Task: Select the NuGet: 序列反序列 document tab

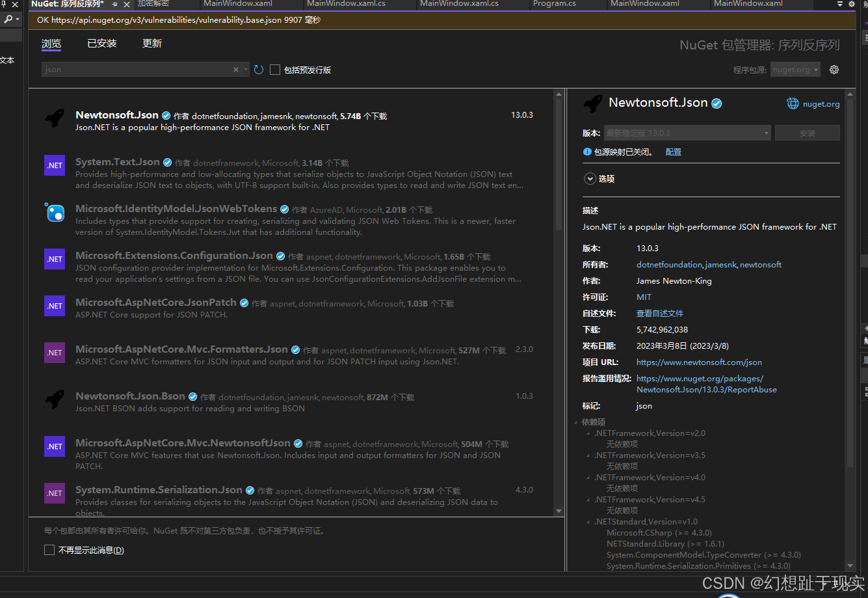Action: pyautogui.click(x=68, y=4)
